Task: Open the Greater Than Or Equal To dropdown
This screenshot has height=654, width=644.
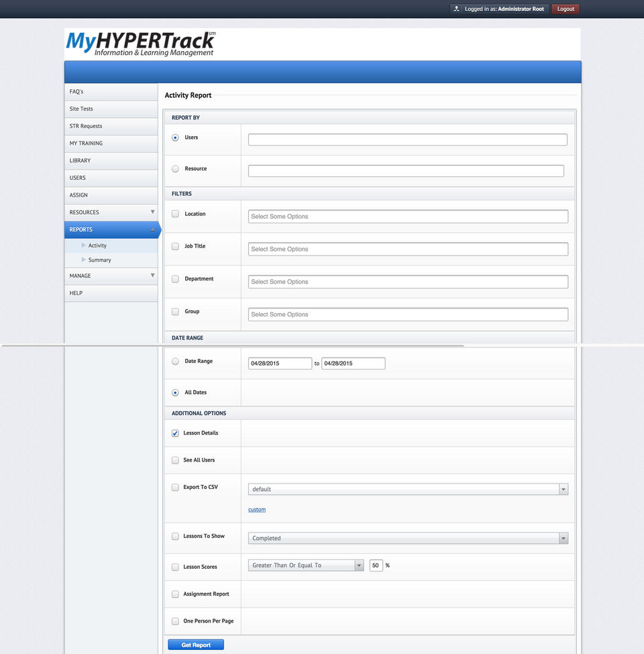Action: click(x=306, y=565)
